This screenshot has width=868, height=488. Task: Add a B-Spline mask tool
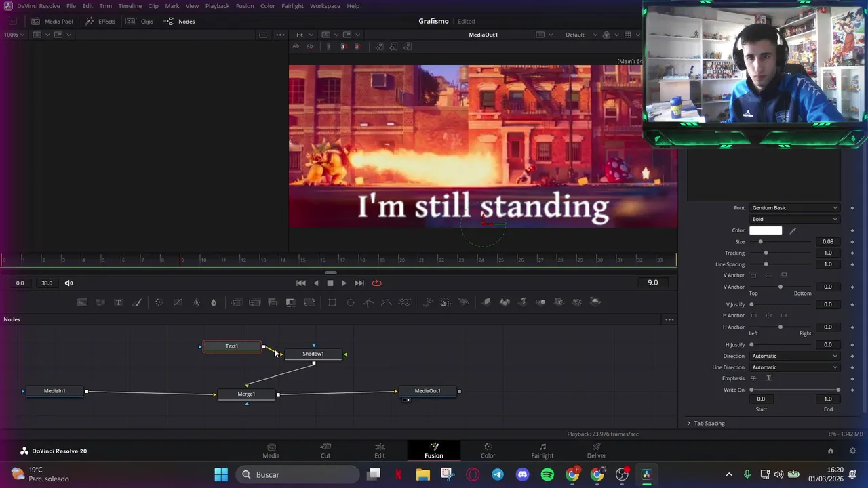point(387,302)
